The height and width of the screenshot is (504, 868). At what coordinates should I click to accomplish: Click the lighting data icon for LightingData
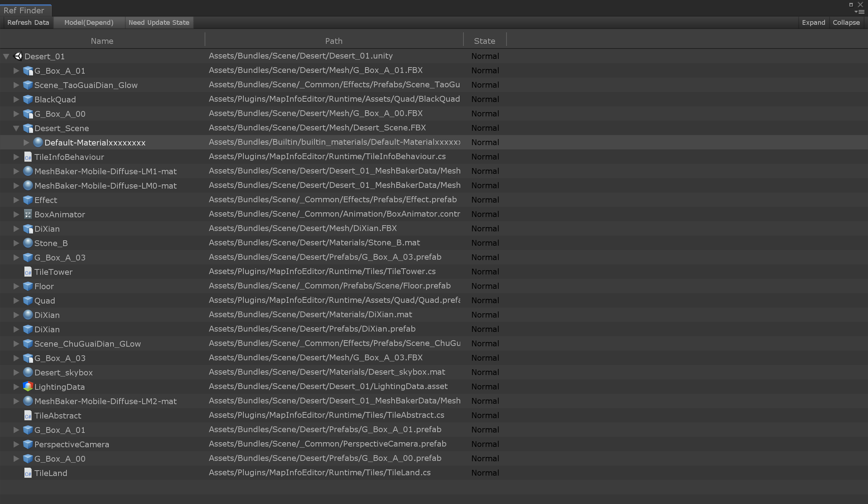[x=28, y=387]
